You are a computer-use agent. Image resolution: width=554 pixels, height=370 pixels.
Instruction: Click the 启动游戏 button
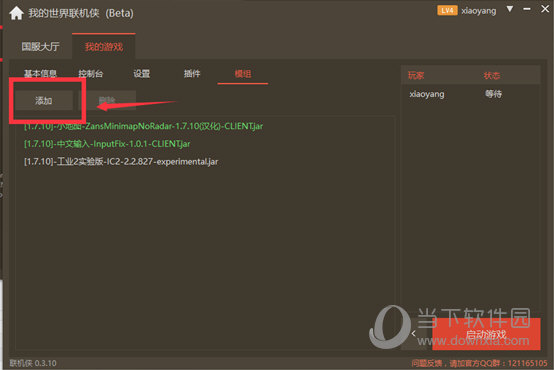coord(486,334)
